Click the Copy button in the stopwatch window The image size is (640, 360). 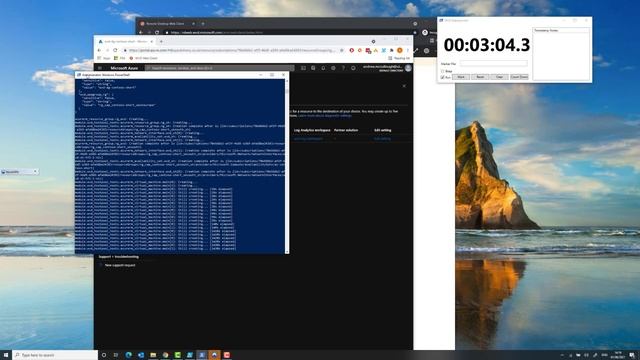click(x=499, y=77)
